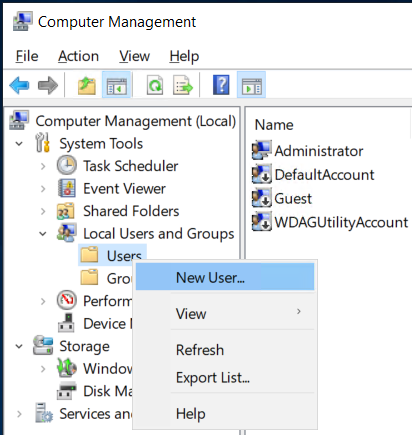The height and width of the screenshot is (435, 412).
Task: Select Event Viewer label in the tree
Action: pos(124,189)
